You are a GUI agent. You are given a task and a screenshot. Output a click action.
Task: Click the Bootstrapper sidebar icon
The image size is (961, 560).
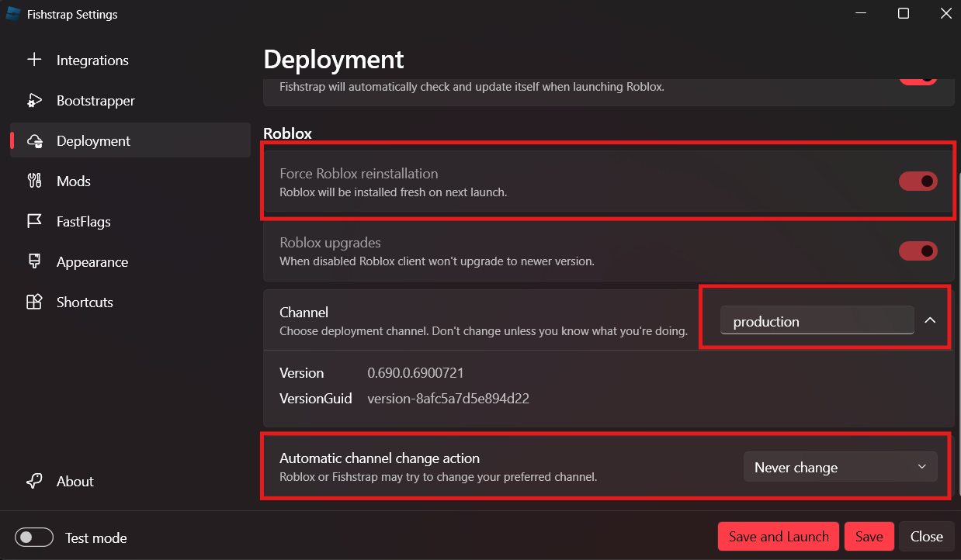[34, 100]
